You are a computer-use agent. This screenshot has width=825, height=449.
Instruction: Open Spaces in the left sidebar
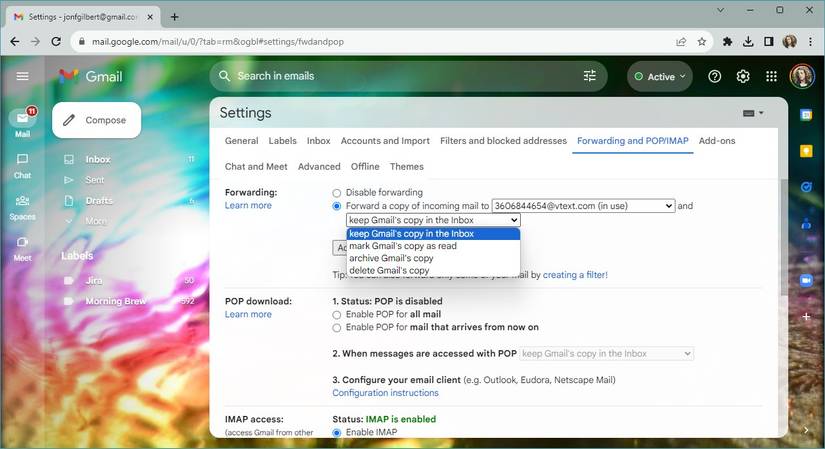pyautogui.click(x=22, y=206)
